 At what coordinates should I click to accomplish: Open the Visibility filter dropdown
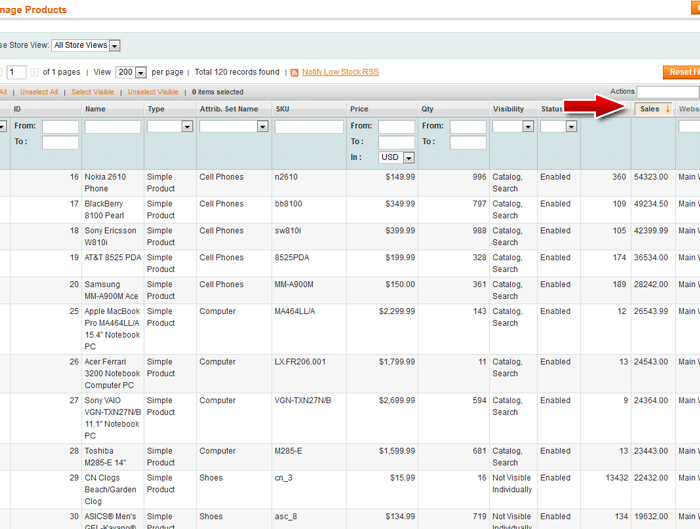513,126
